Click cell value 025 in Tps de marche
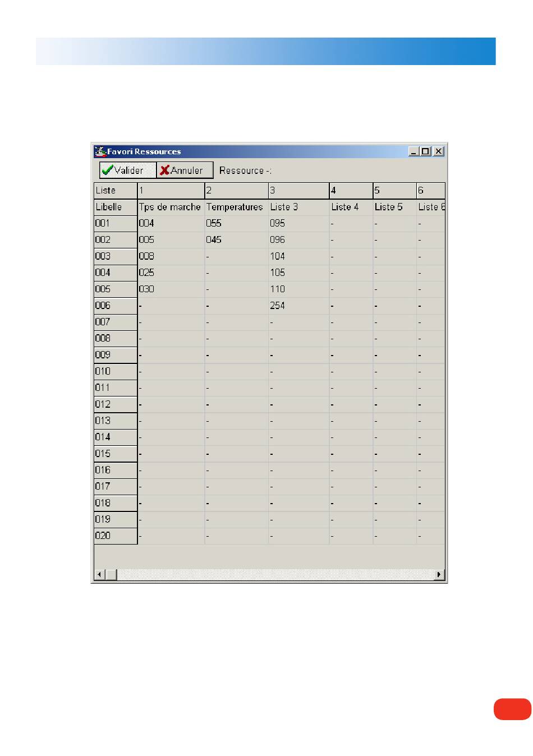 click(171, 273)
